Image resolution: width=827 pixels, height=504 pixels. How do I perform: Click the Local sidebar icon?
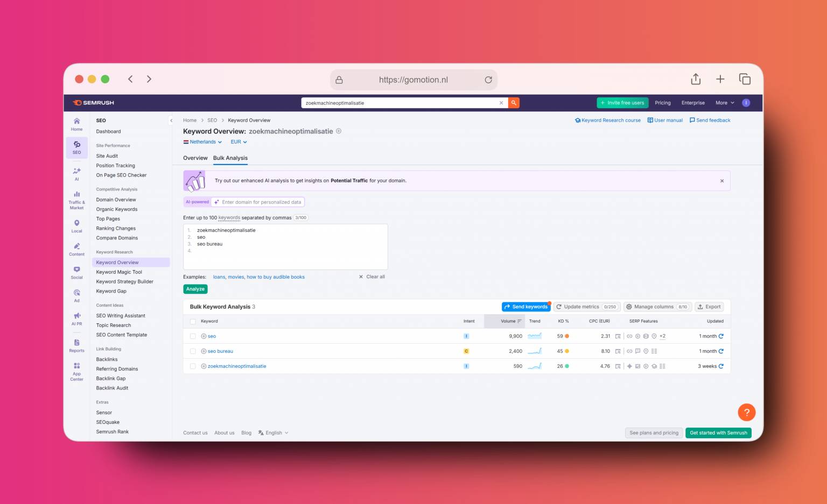point(76,226)
